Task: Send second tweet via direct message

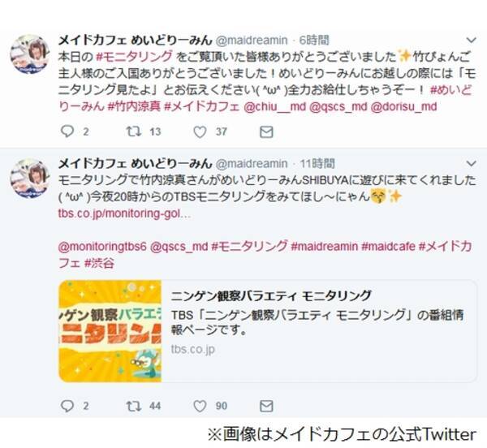Action: click(x=266, y=406)
